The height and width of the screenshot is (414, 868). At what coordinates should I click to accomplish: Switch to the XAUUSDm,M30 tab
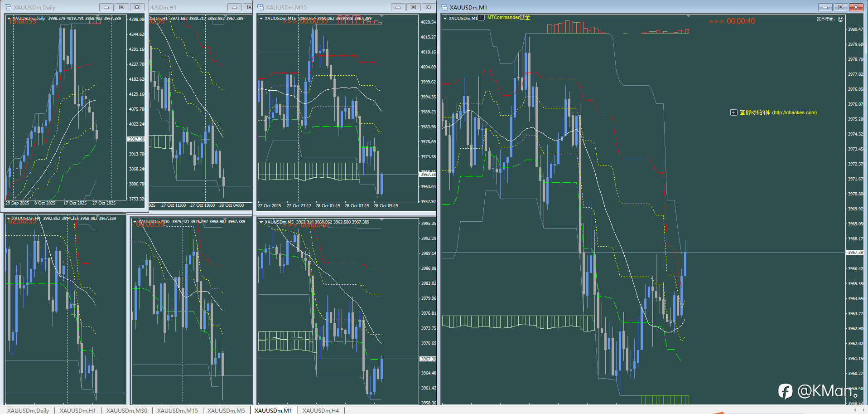click(x=127, y=410)
